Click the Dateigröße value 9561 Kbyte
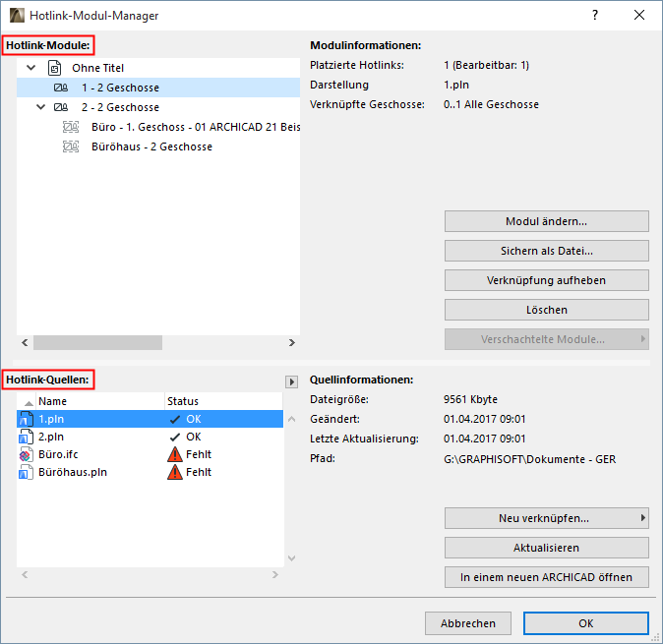Viewport: 663px width, 644px height. 470,399
